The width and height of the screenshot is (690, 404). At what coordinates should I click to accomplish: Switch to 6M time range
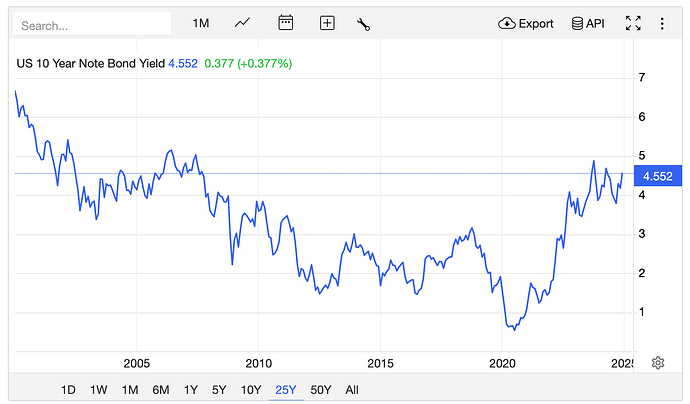point(160,389)
